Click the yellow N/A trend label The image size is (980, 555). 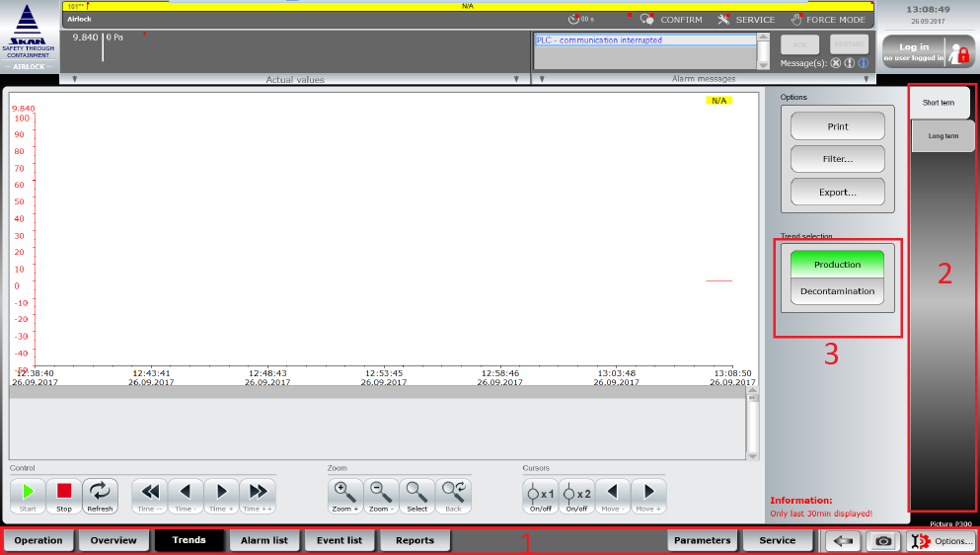click(718, 101)
